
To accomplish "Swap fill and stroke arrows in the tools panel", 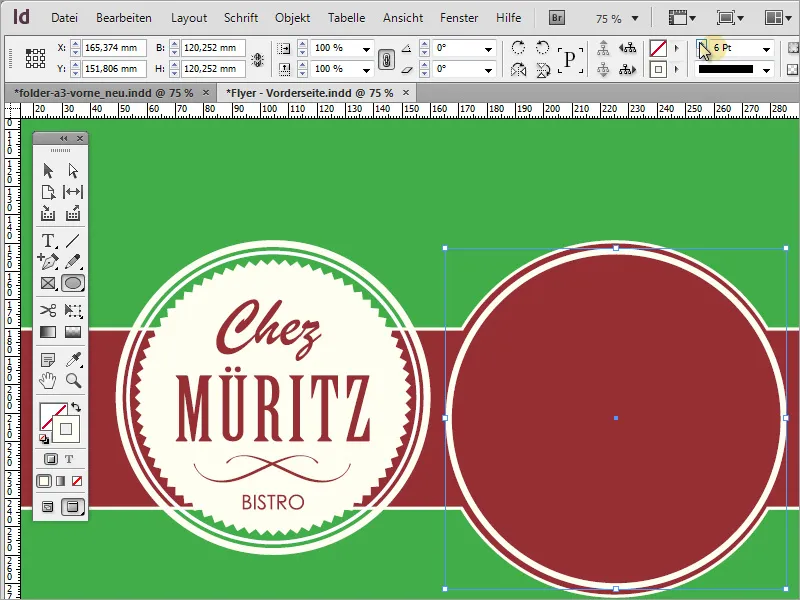I will tap(76, 407).
